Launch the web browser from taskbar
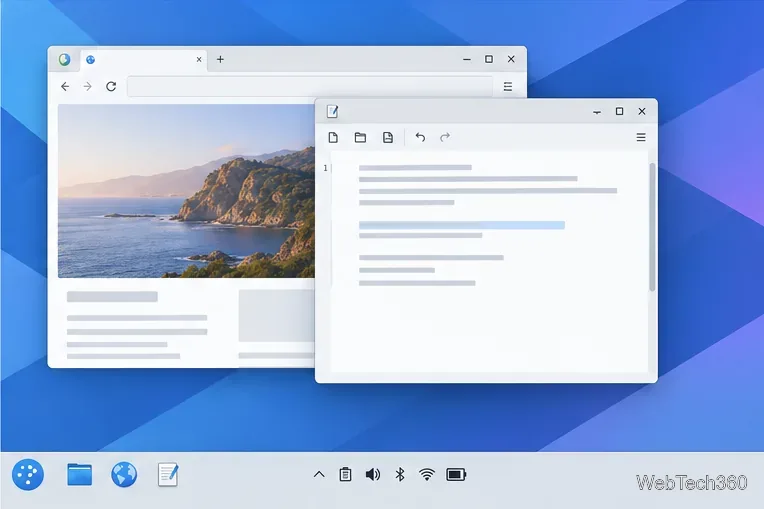764x509 pixels. coord(124,474)
